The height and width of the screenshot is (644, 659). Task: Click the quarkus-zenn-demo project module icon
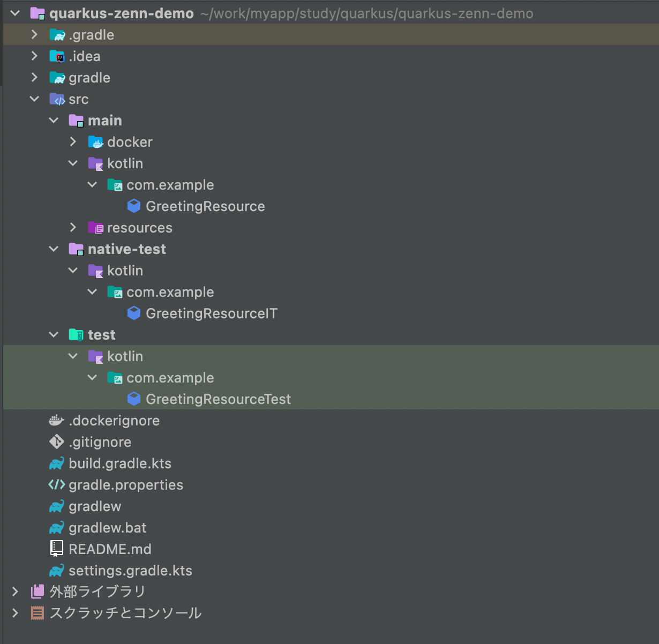[x=38, y=13]
